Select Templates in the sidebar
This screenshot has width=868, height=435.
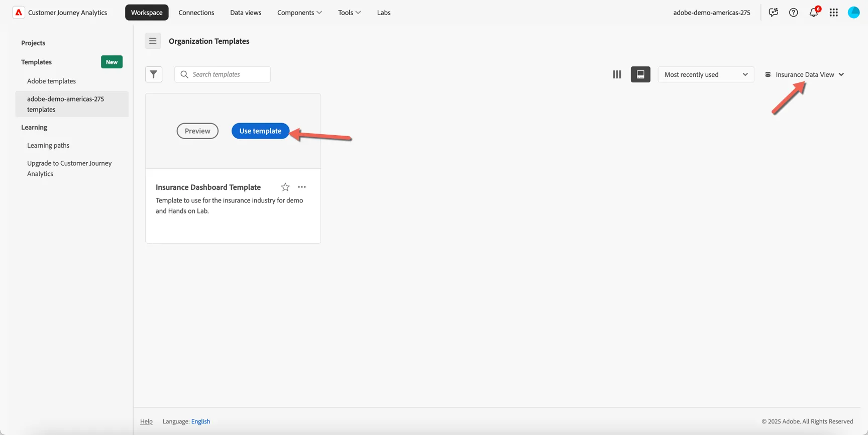tap(36, 62)
